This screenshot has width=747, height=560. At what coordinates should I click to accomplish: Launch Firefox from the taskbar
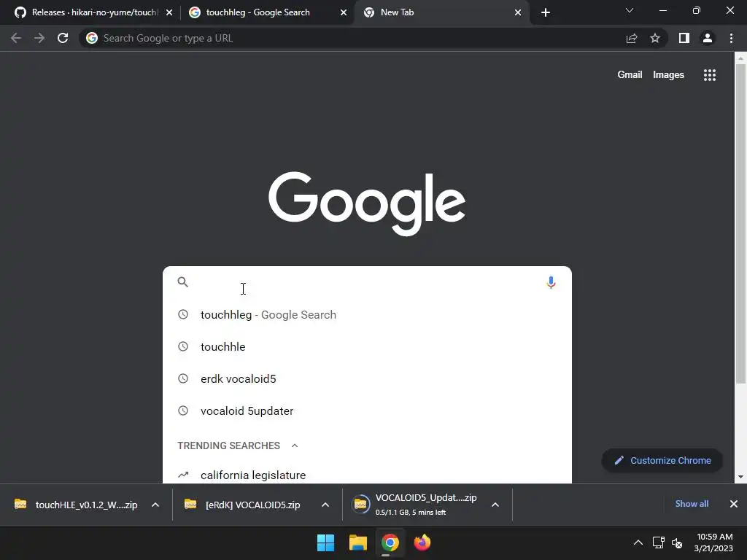pyautogui.click(x=422, y=542)
